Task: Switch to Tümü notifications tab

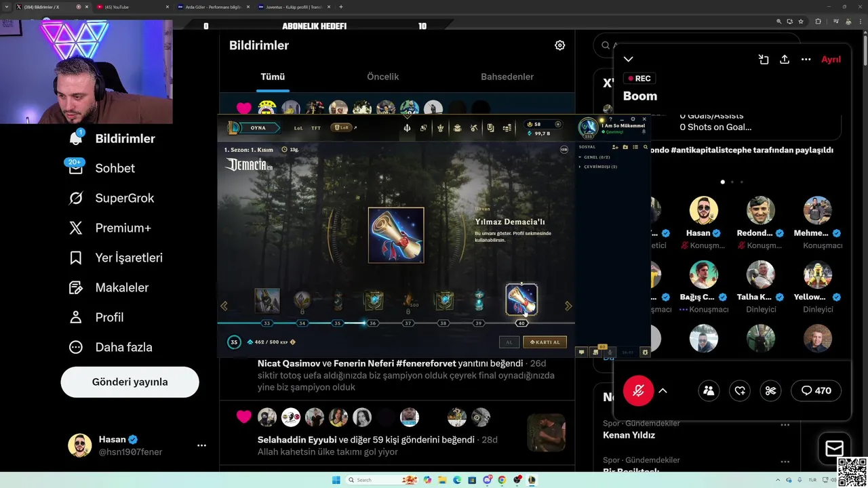Action: point(273,77)
